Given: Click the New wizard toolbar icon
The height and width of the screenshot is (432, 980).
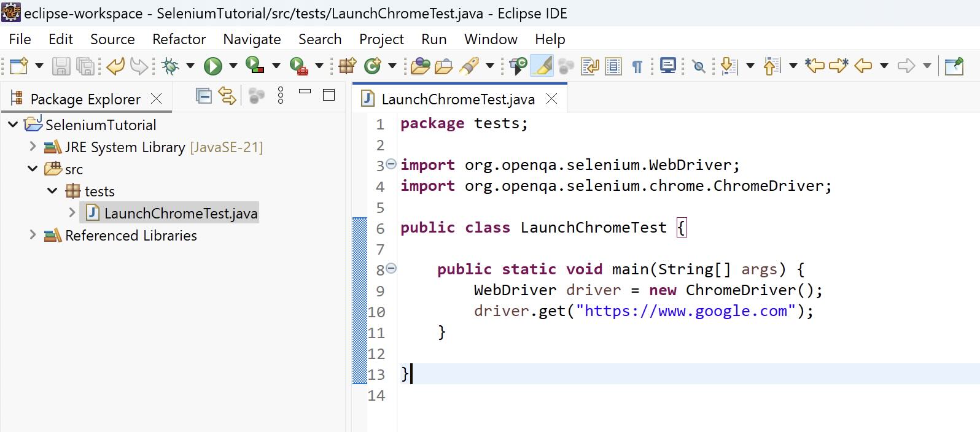Looking at the screenshot, I should [19, 65].
